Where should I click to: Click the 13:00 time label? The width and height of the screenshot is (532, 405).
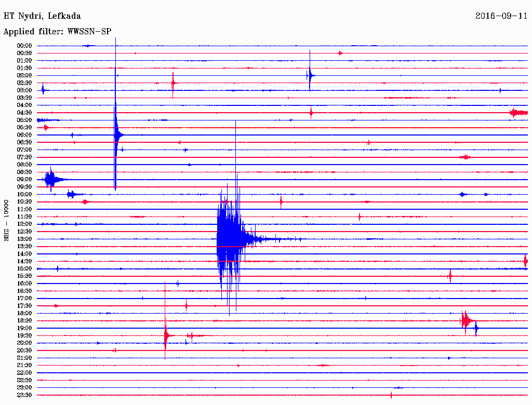(24, 239)
